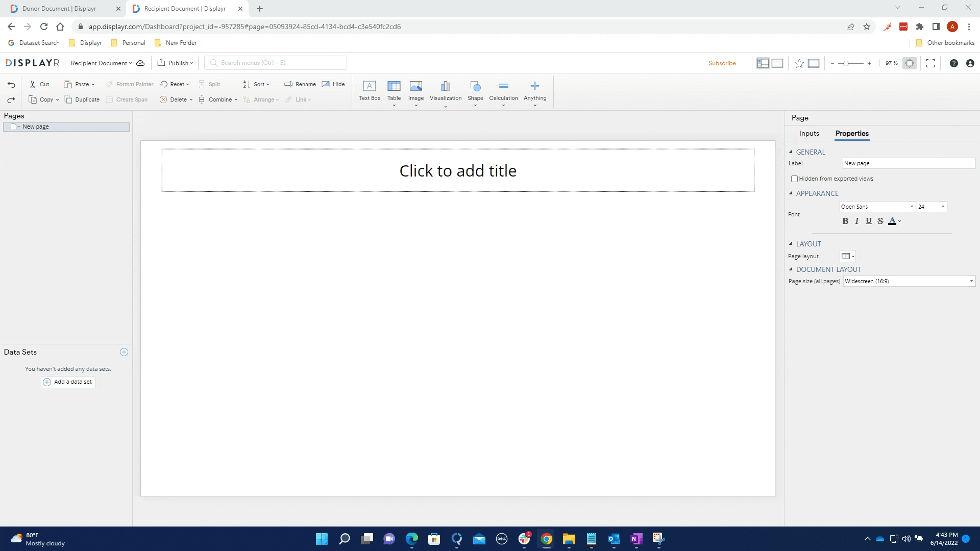Select the Calculation tool
This screenshot has width=980, height=551.
(x=503, y=90)
